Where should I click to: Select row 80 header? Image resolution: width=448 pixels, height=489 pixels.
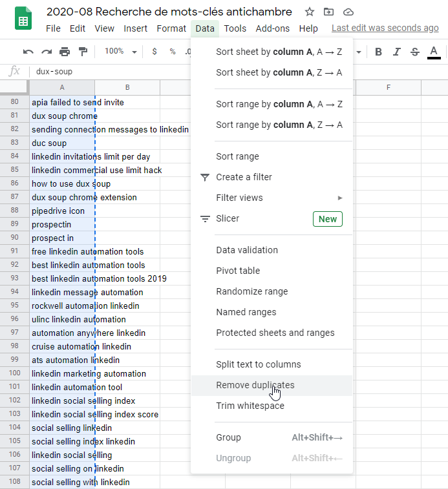(15, 102)
